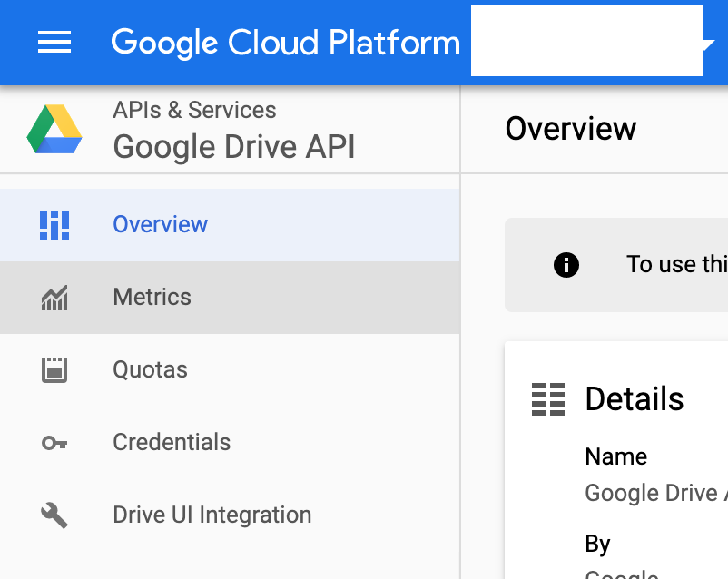Go to Quotas in the sidebar
This screenshot has height=579, width=728.
(x=230, y=370)
